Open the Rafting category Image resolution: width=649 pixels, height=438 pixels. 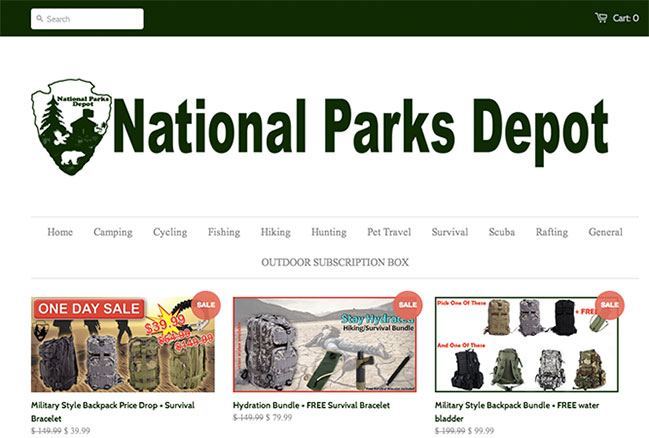[x=552, y=232]
